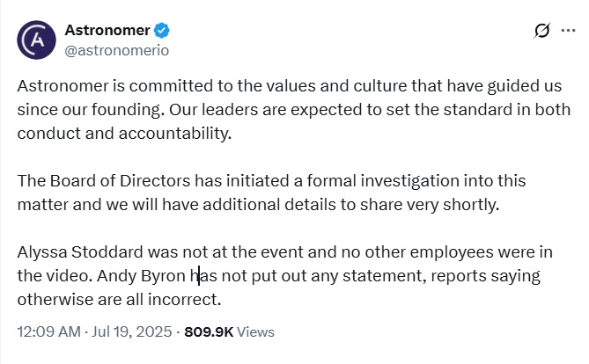Image resolution: width=589 pixels, height=364 pixels.
Task: Select the Jul 19, 2025 date
Action: point(132,331)
